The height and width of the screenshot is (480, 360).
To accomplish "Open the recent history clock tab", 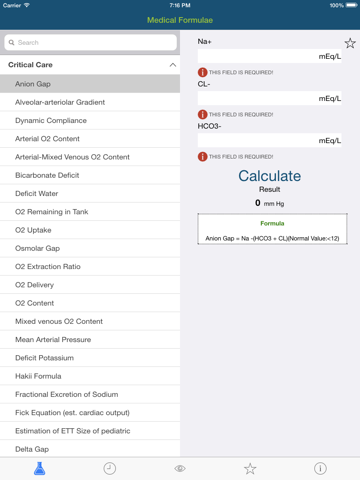I will [110, 469].
